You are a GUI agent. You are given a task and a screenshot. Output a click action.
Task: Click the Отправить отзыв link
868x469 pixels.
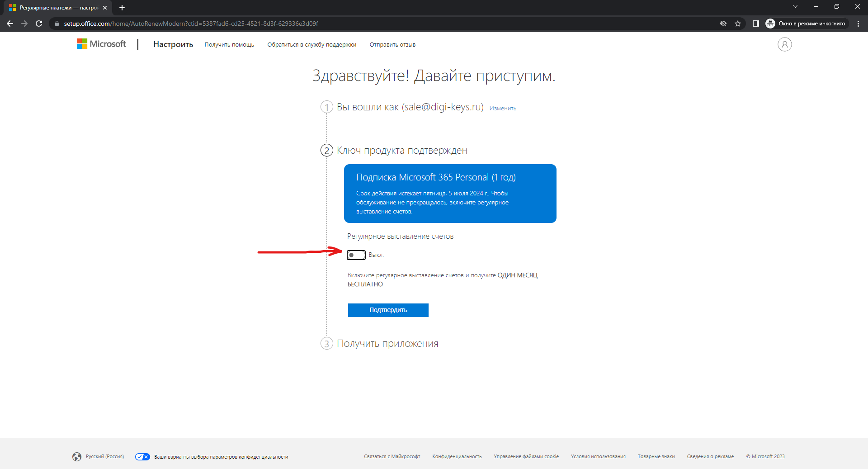pyautogui.click(x=392, y=45)
